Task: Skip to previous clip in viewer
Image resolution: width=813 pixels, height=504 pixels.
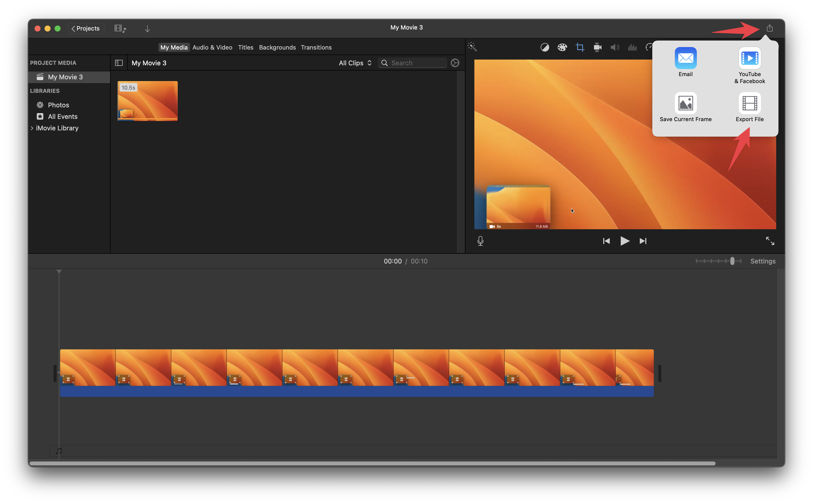Action: 606,241
